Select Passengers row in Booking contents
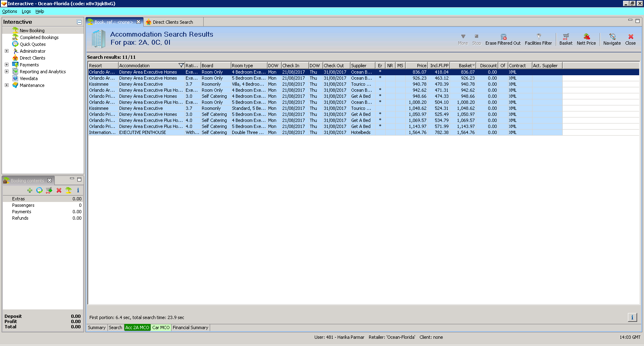644x346 pixels. pyautogui.click(x=43, y=205)
